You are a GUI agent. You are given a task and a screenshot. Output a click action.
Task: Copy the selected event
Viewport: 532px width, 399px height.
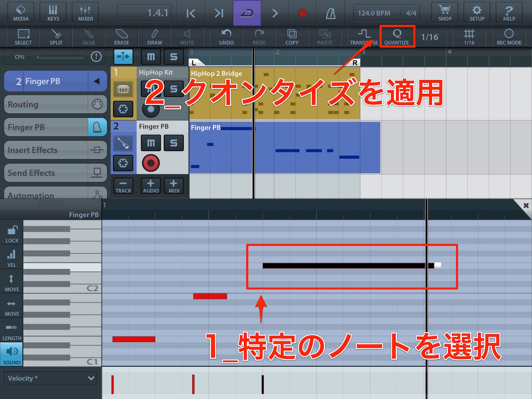point(292,37)
